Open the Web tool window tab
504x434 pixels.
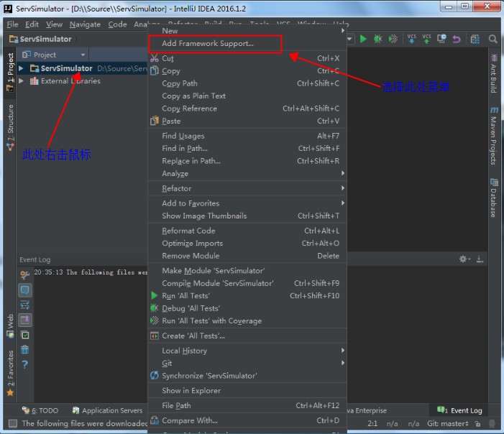click(x=10, y=325)
